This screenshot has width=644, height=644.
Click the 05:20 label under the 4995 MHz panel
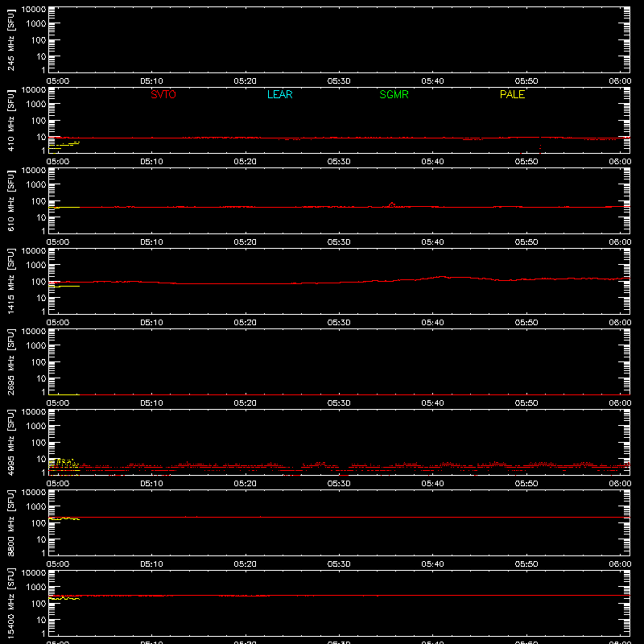tap(246, 484)
